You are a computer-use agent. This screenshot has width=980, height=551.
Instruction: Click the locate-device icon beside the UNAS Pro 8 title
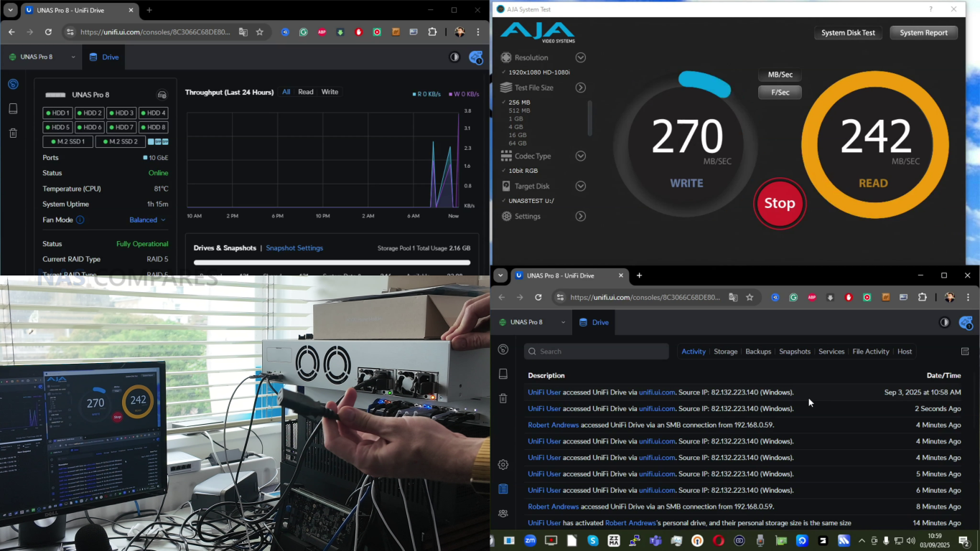click(x=162, y=95)
